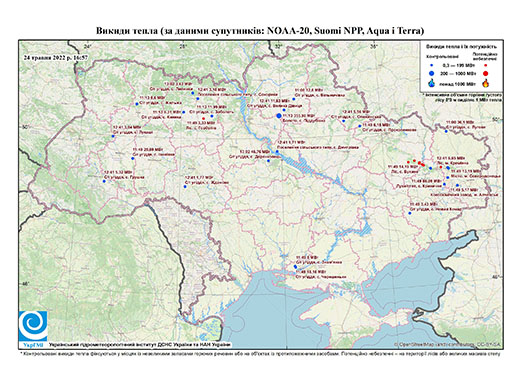This screenshot has width=520, height=368.
Task: Click the legend text 'понад 1000 МВт'
Action: coord(457,83)
